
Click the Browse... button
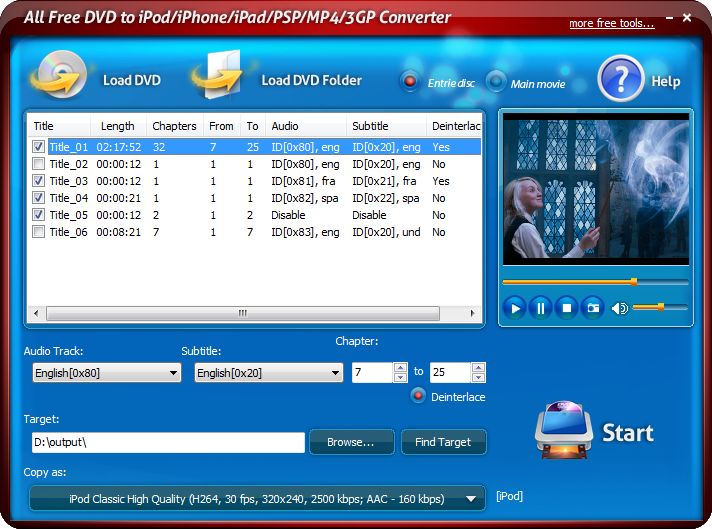click(351, 442)
